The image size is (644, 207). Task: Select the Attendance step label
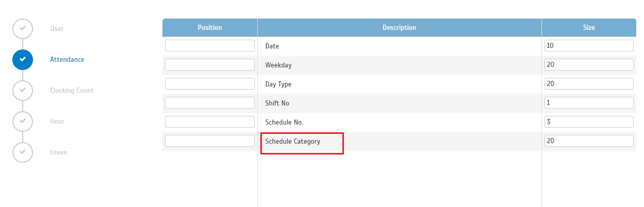67,59
